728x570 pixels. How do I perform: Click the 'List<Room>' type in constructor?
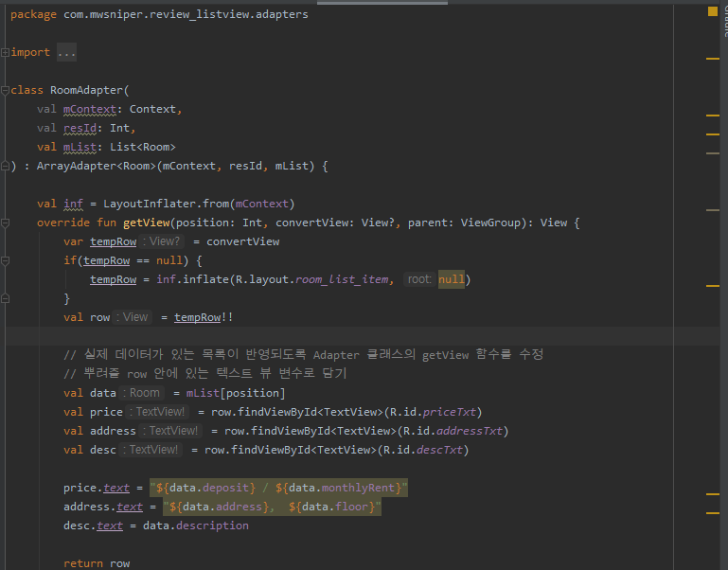143,148
